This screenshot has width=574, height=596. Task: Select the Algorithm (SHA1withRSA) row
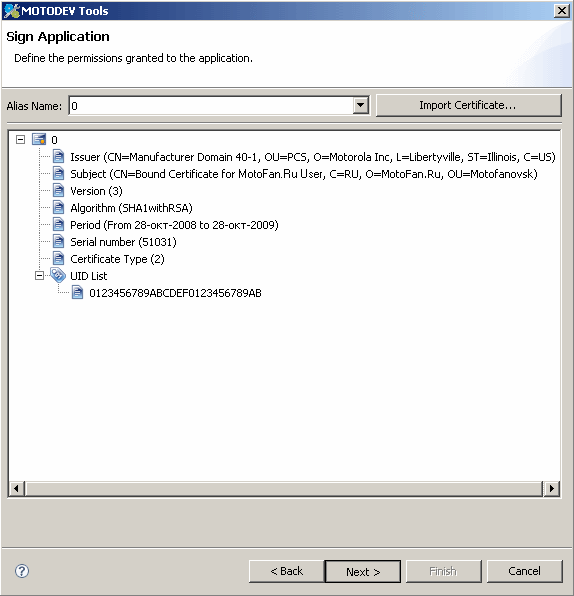132,208
